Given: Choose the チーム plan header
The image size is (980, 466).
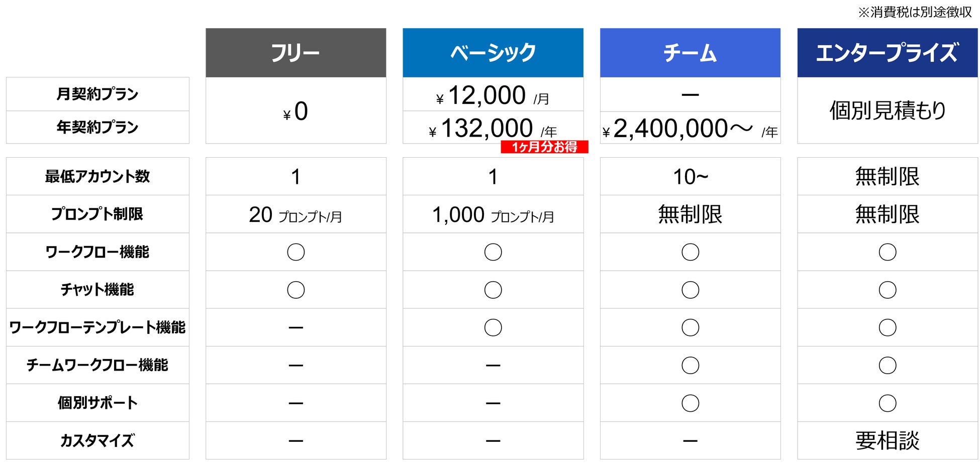Looking at the screenshot, I should [x=690, y=53].
